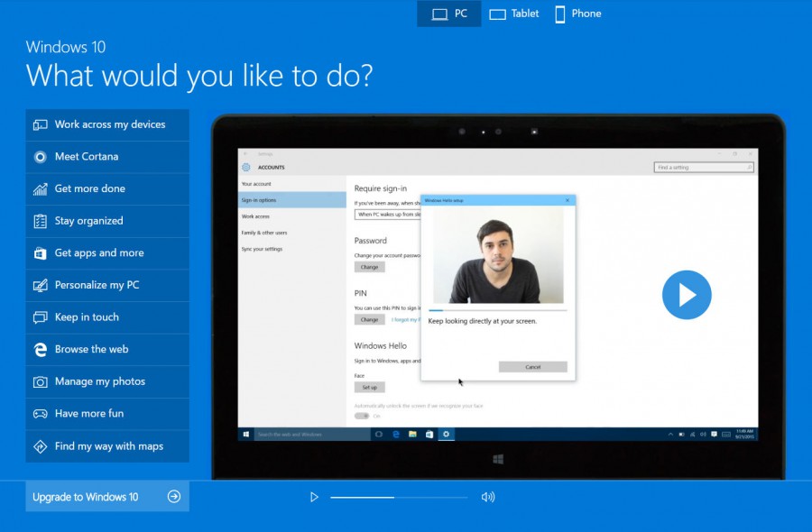Click Cancel in the Windows Hello setup dialog
Viewport: 812px width, 532px height.
(x=534, y=368)
